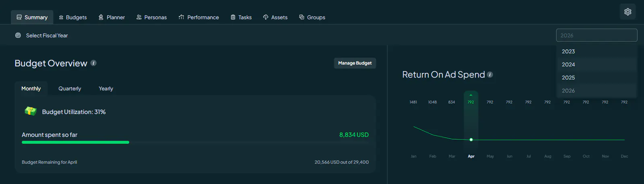Screen dimensions: 644x184
Task: Choose 2024 from fiscal year list
Action: point(597,64)
